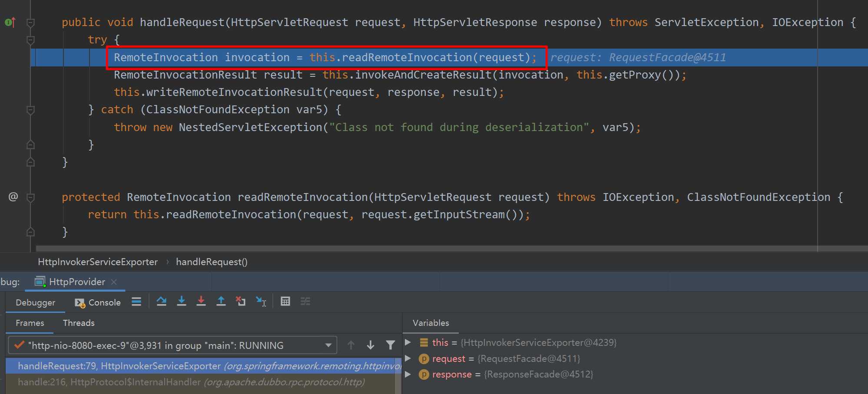868x394 pixels.
Task: Click the invokeAndCreateResult code line
Action: pyautogui.click(x=400, y=75)
